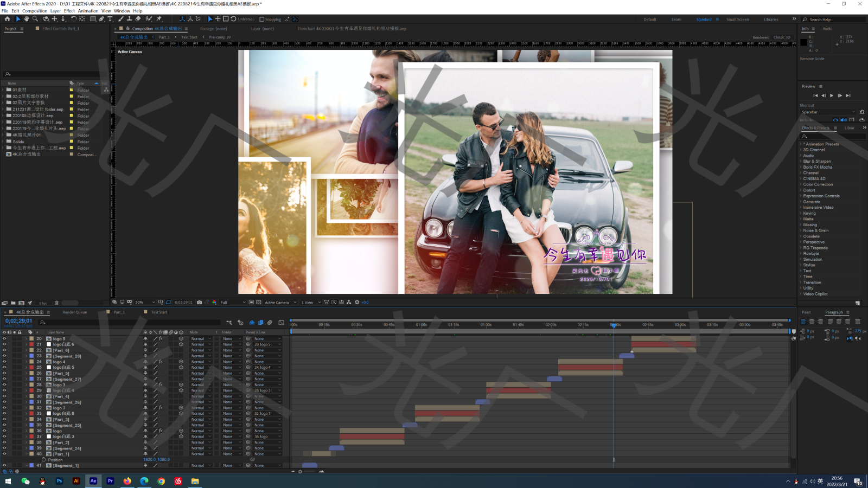Select the Zoom tool in toolbar
This screenshot has width=868, height=488.
[35, 19]
